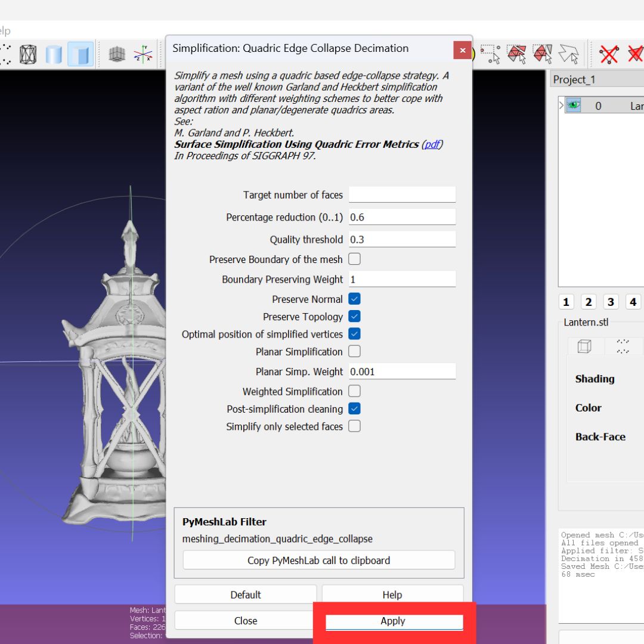Screen dimensions: 644x644
Task: Disable the Preserve Normal option
Action: tap(355, 299)
